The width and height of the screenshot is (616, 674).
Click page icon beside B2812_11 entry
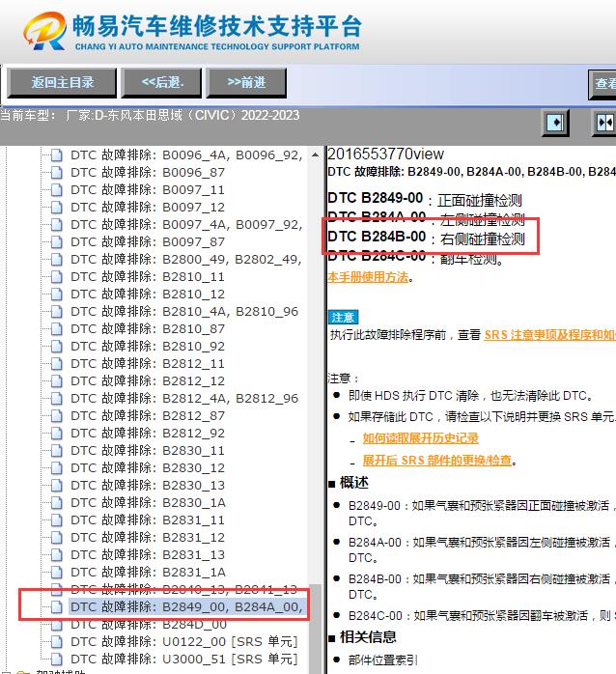coord(56,364)
